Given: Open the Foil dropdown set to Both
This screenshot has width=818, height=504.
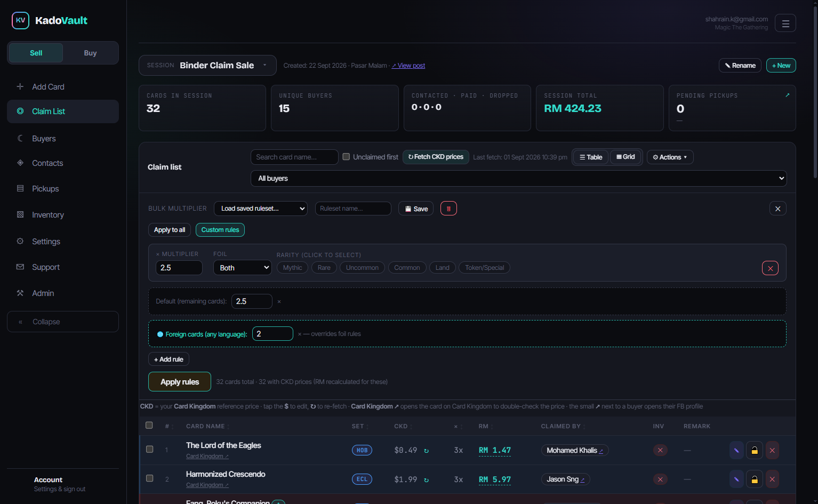Looking at the screenshot, I should click(243, 268).
